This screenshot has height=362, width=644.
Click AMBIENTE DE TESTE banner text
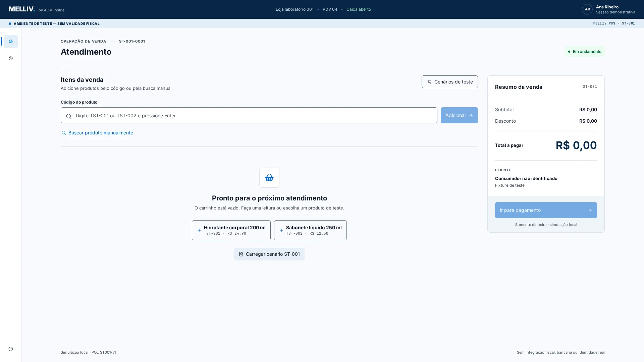pos(56,23)
